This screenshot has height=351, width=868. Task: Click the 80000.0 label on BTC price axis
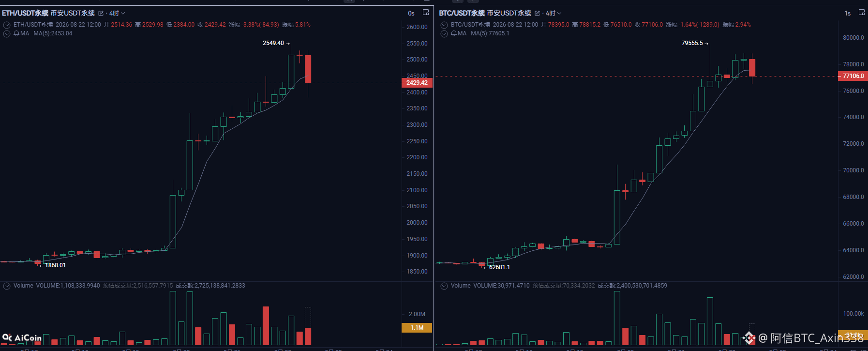tap(853, 38)
